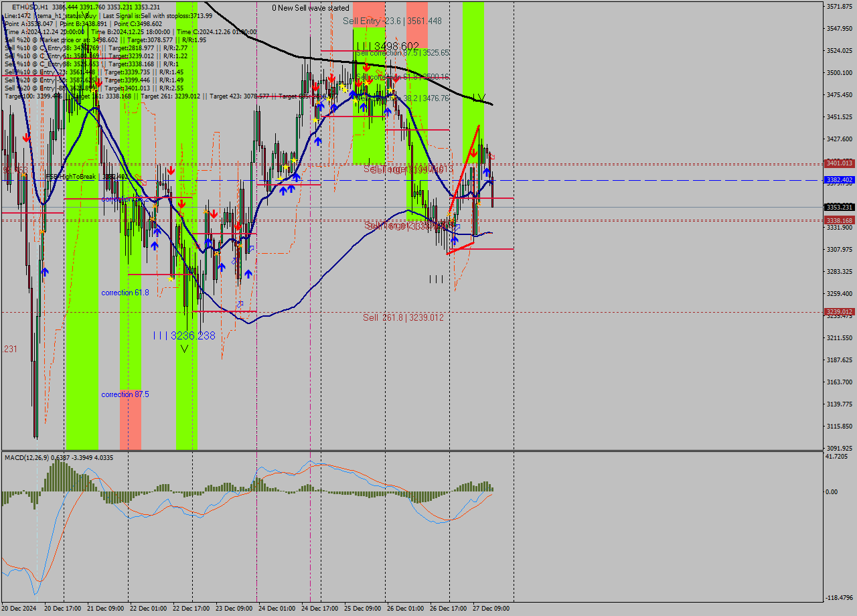
Task: Click the '26 Dec 17:00' time axis label
Action: coord(448,609)
